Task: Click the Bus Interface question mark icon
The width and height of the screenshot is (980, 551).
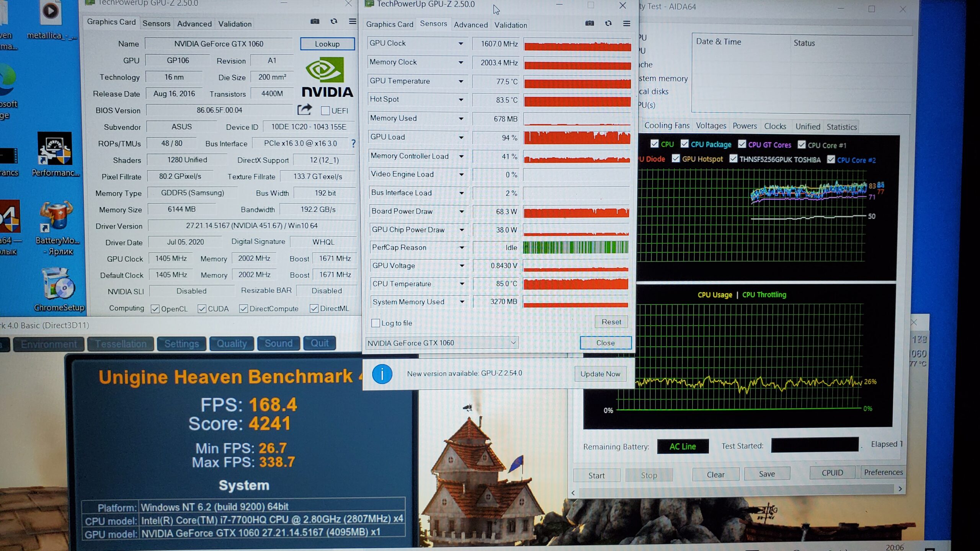Action: [x=353, y=143]
